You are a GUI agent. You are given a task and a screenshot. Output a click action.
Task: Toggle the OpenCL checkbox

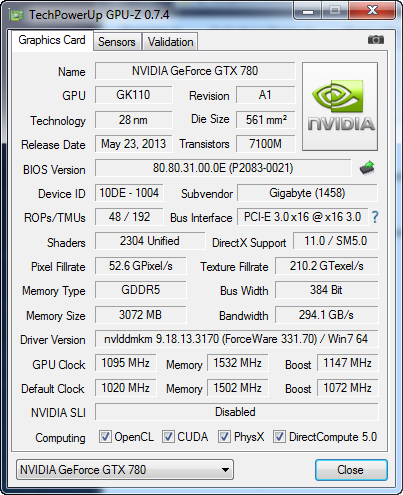105,437
